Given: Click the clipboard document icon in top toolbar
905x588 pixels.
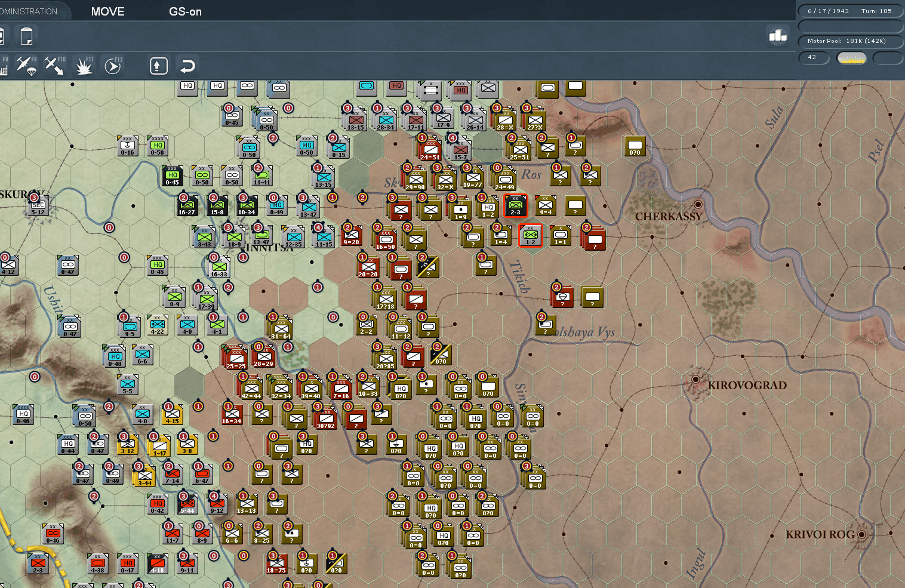Looking at the screenshot, I should tap(26, 36).
